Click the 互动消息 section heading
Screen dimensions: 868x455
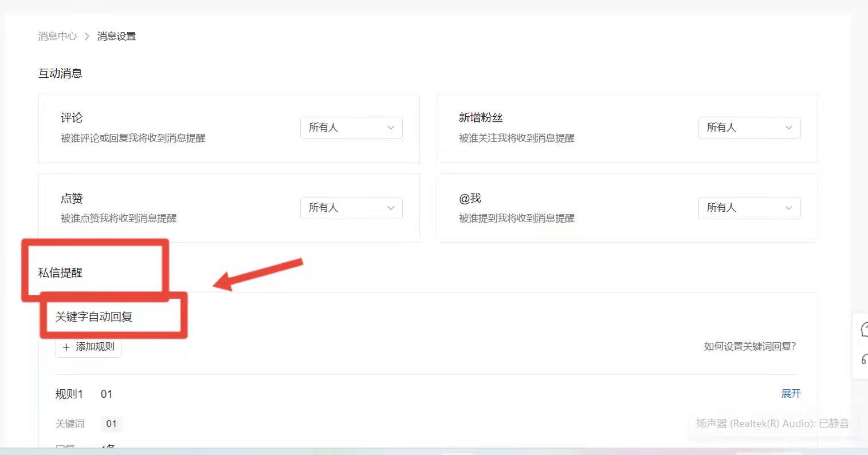(60, 73)
